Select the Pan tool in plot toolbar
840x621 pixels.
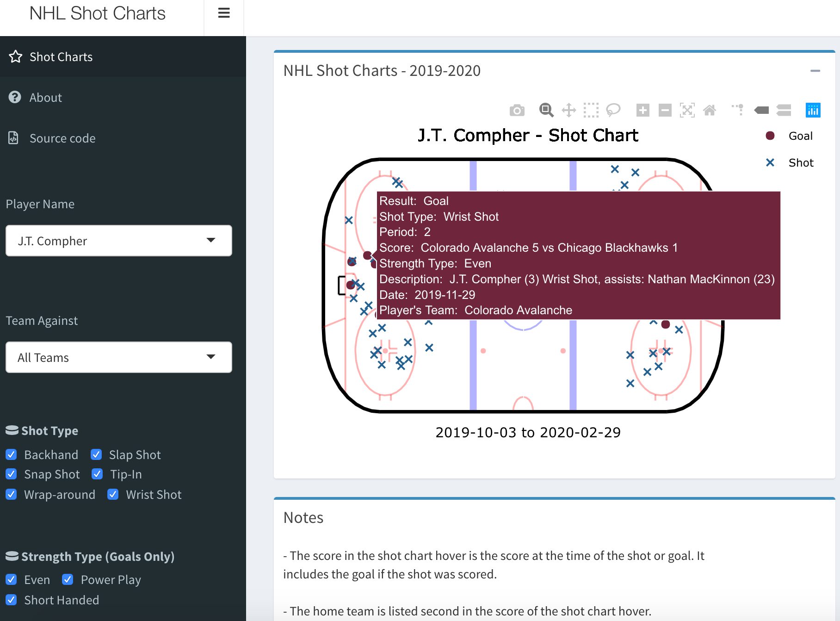568,110
